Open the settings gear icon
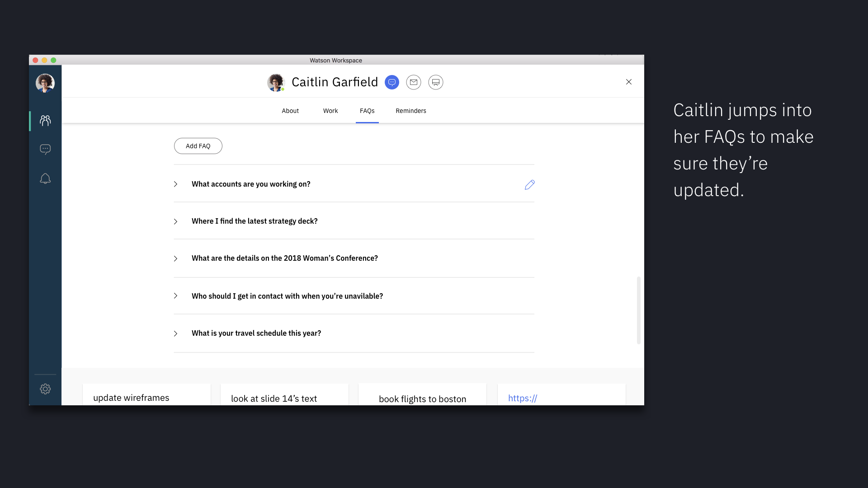The height and width of the screenshot is (488, 868). [x=45, y=389]
